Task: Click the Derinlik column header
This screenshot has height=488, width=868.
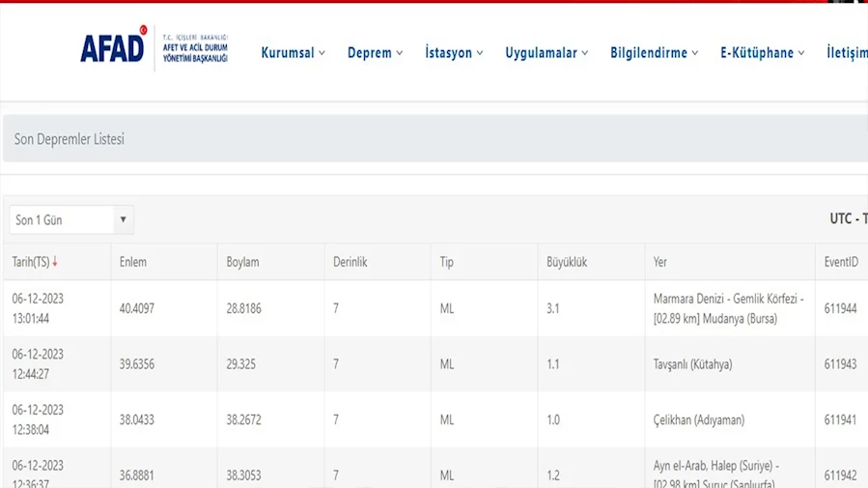Action: pos(350,262)
